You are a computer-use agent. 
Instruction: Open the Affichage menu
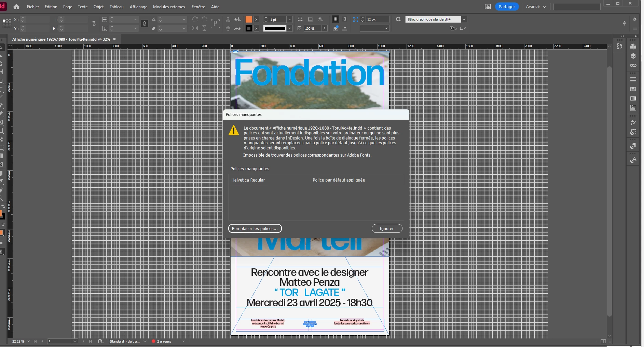(x=138, y=7)
